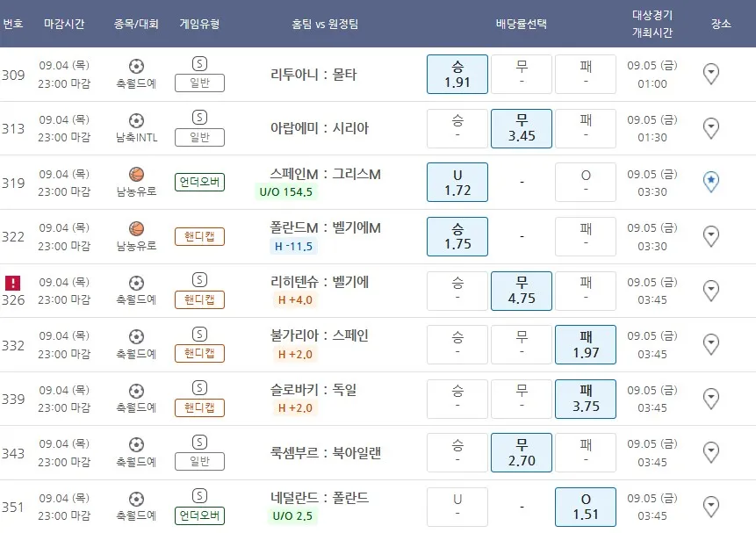This screenshot has width=756, height=533.
Task: Open venue pin for match 351
Action: click(711, 507)
